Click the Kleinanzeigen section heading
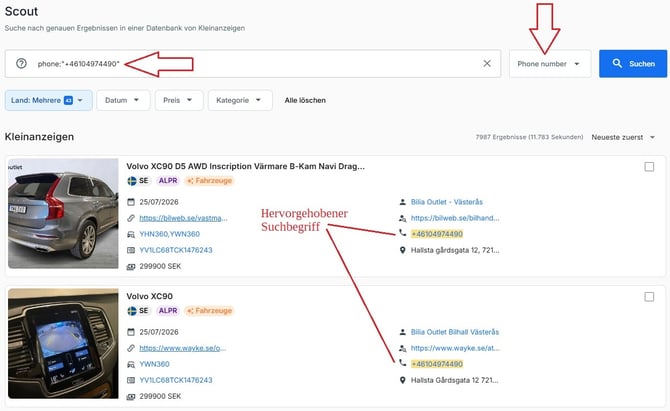 click(x=39, y=137)
